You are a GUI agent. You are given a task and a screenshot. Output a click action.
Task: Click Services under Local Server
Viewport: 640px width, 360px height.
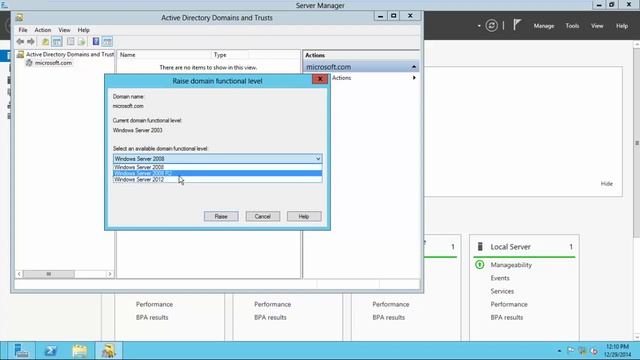tap(502, 291)
